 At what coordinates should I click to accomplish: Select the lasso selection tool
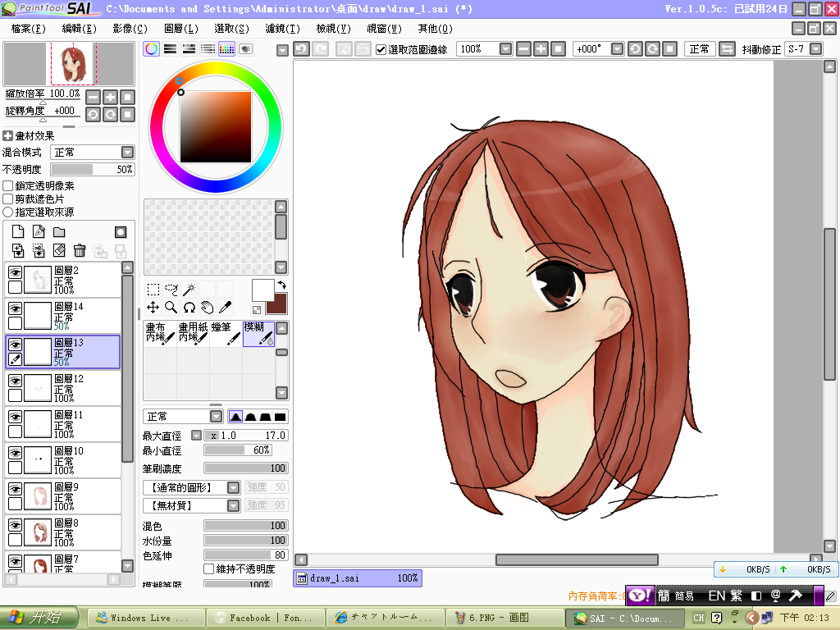click(x=171, y=290)
